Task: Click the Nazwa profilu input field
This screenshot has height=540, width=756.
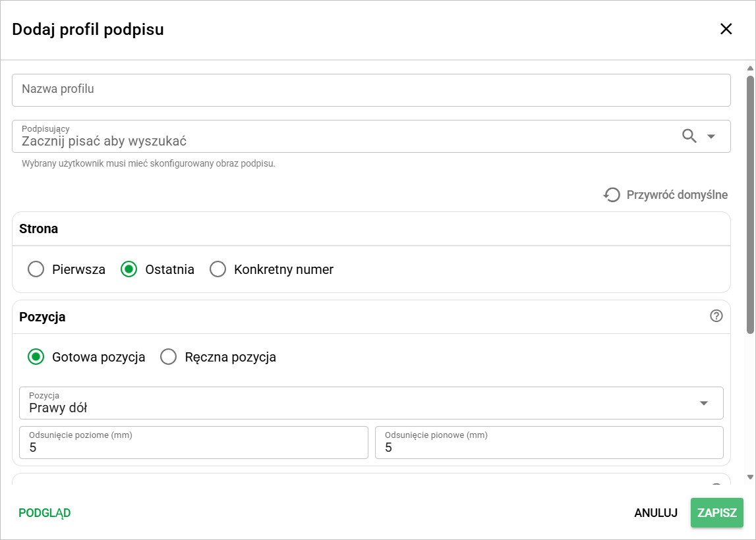Action: [371, 90]
